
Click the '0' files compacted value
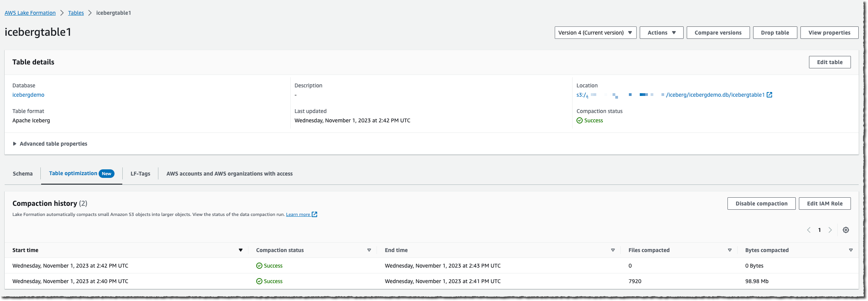pos(630,266)
